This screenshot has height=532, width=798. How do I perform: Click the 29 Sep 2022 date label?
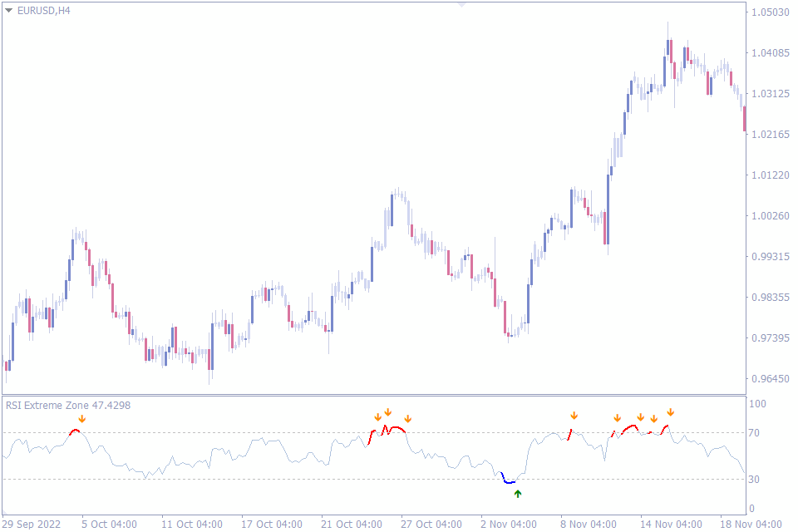[31, 525]
